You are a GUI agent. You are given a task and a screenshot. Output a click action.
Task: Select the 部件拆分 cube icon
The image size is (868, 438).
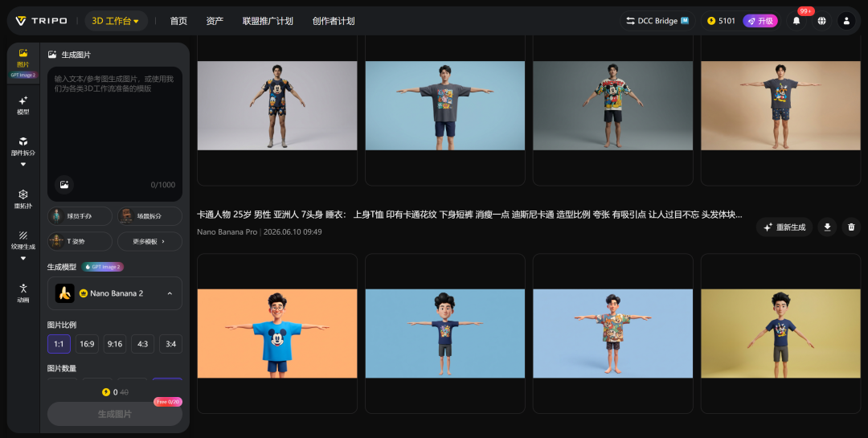pos(23,141)
